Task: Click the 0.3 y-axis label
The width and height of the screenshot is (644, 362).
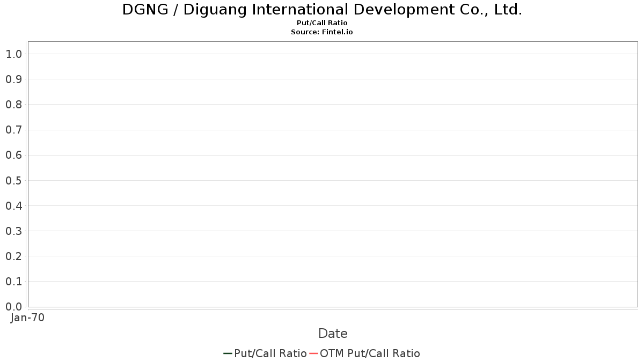Action: tap(13, 231)
